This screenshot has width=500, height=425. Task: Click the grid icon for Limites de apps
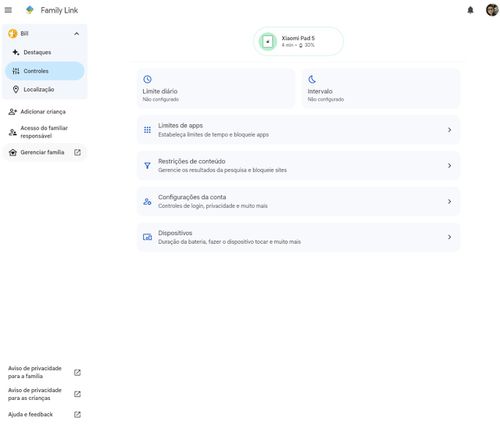point(147,130)
